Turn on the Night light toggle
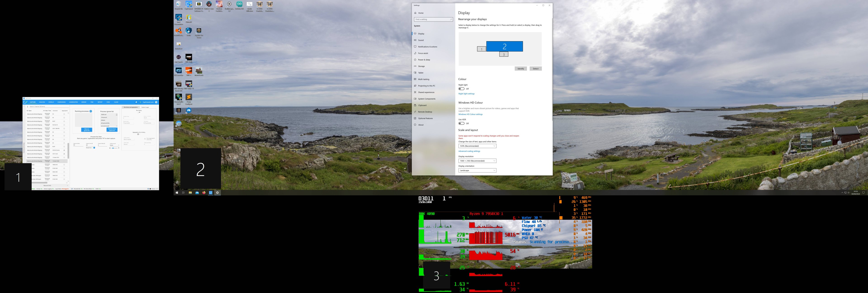The image size is (868, 293). tap(461, 89)
